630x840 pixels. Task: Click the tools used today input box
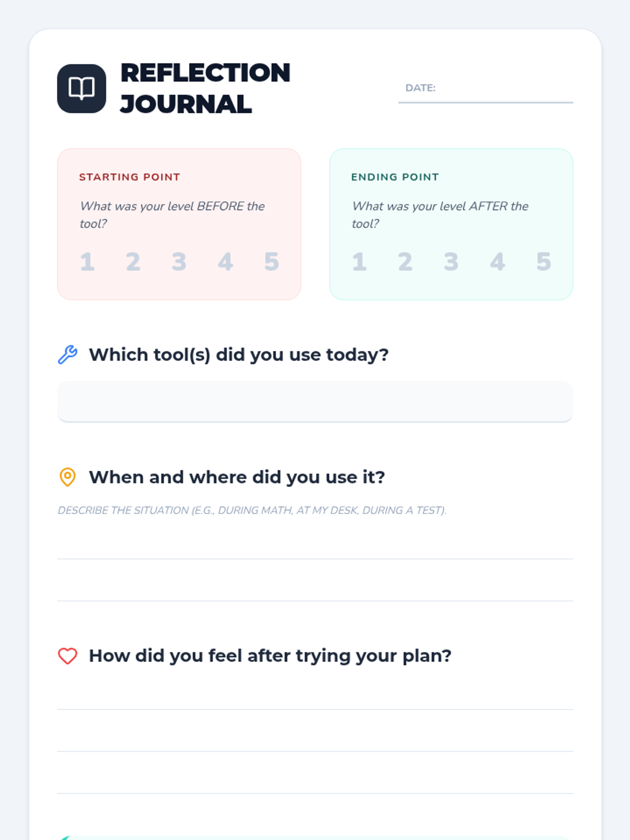tap(315, 402)
